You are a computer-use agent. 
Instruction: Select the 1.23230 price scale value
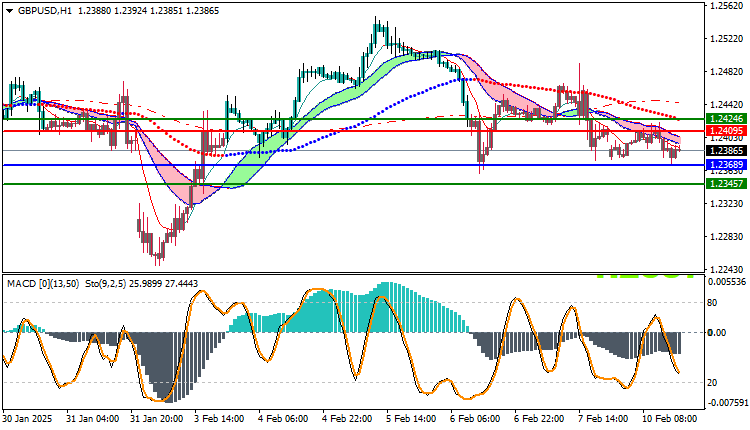tap(727, 204)
